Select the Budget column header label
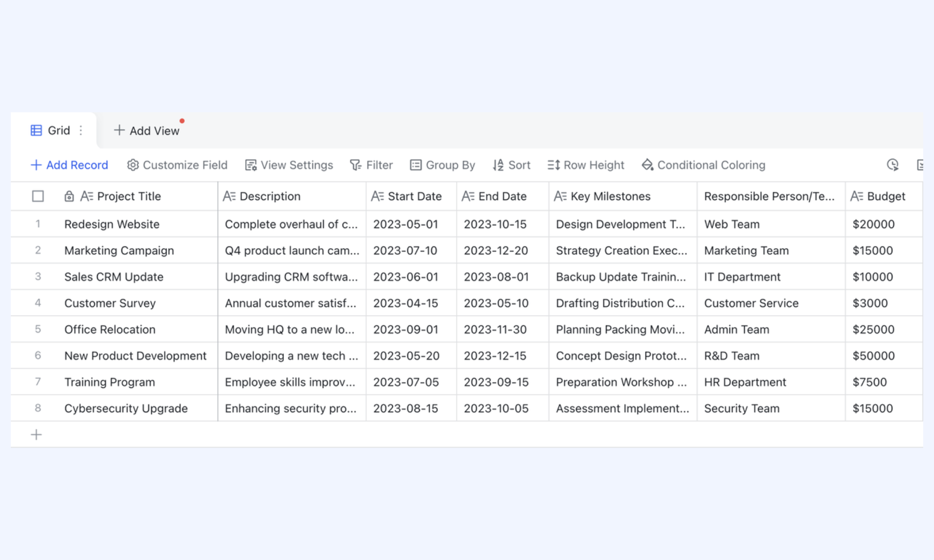 click(886, 196)
